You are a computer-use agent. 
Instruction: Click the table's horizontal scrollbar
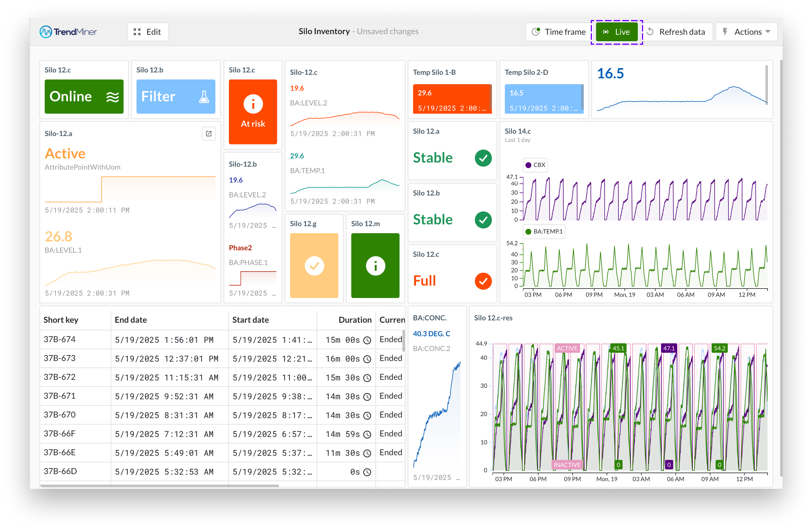[x=159, y=485]
